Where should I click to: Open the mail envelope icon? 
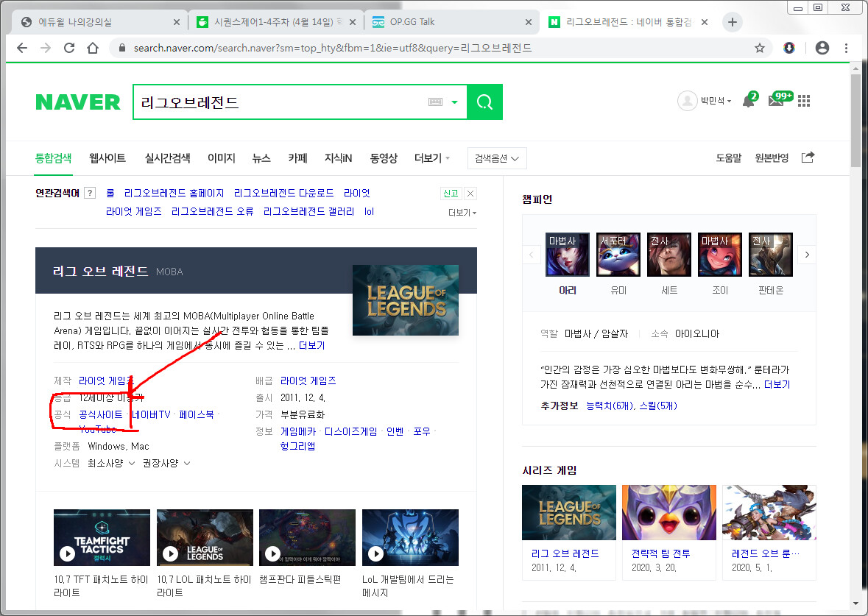tap(776, 102)
